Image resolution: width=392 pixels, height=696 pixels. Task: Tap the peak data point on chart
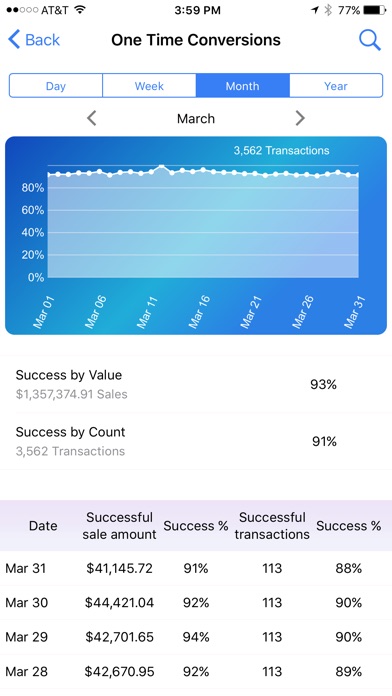pos(162,167)
